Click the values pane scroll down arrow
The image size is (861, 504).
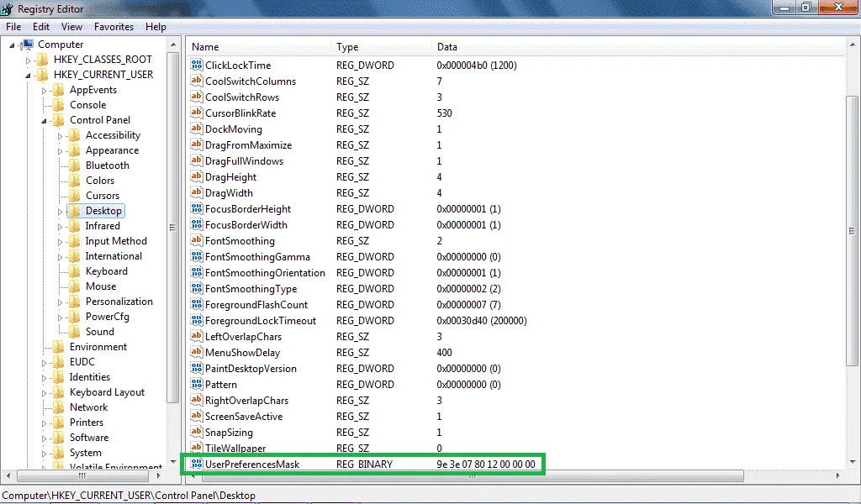pos(853,462)
